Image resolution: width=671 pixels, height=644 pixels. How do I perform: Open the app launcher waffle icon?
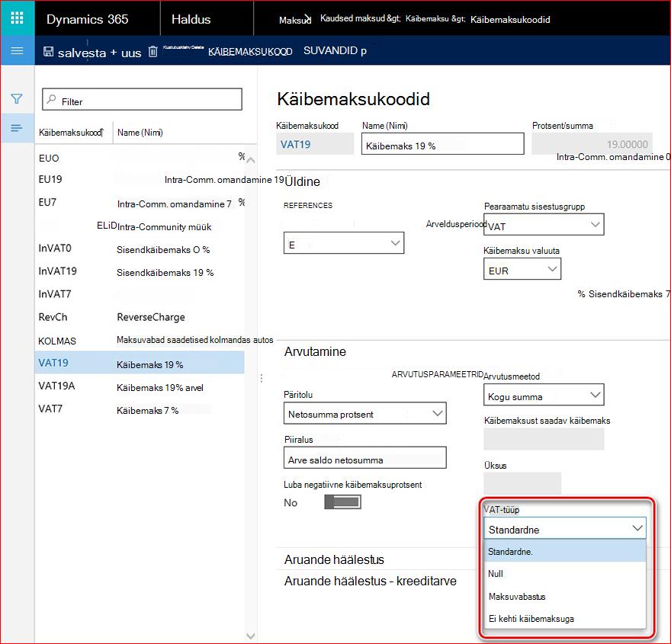point(17,18)
